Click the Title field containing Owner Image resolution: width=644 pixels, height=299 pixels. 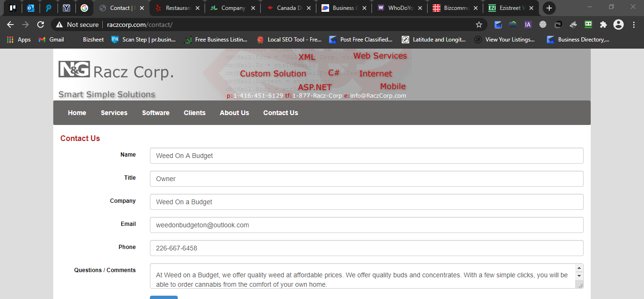(x=366, y=179)
